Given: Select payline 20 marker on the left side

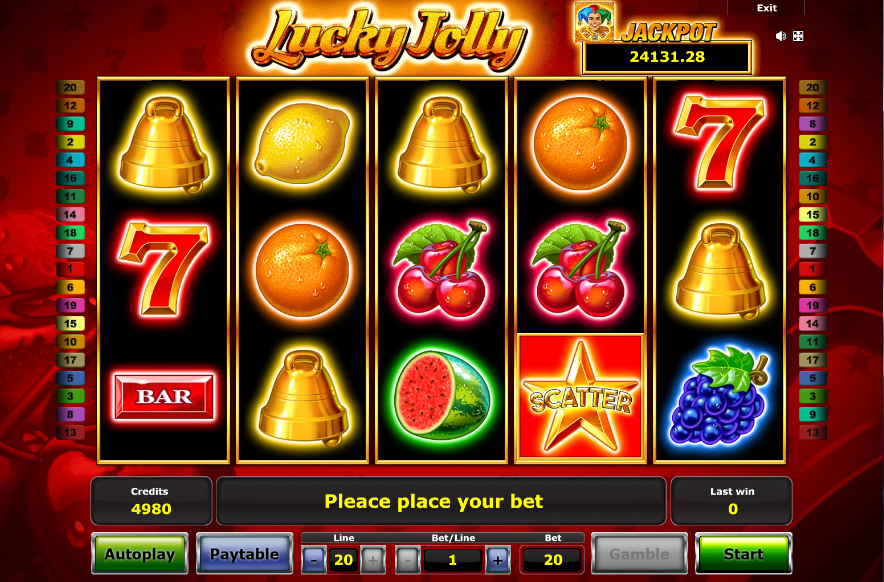Looking at the screenshot, I should click(x=70, y=87).
